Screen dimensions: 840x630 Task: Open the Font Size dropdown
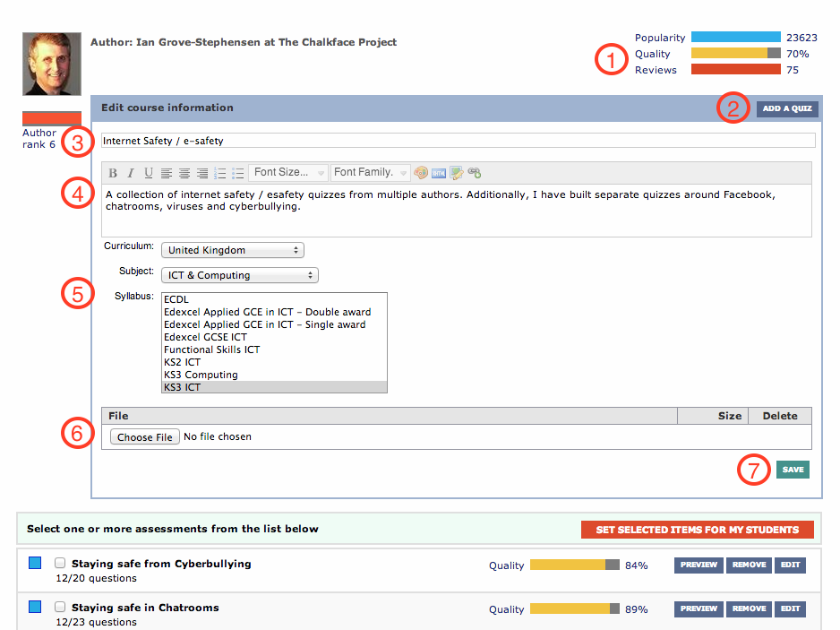pos(288,173)
